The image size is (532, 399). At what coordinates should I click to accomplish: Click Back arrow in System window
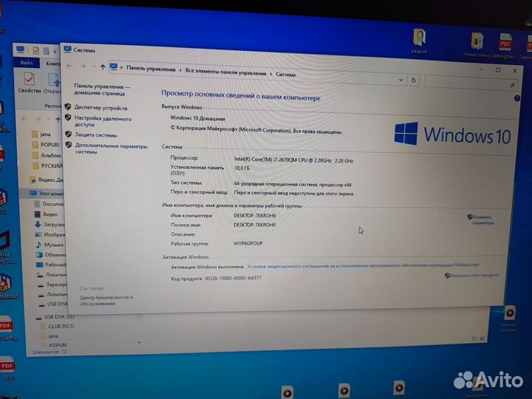click(69, 66)
